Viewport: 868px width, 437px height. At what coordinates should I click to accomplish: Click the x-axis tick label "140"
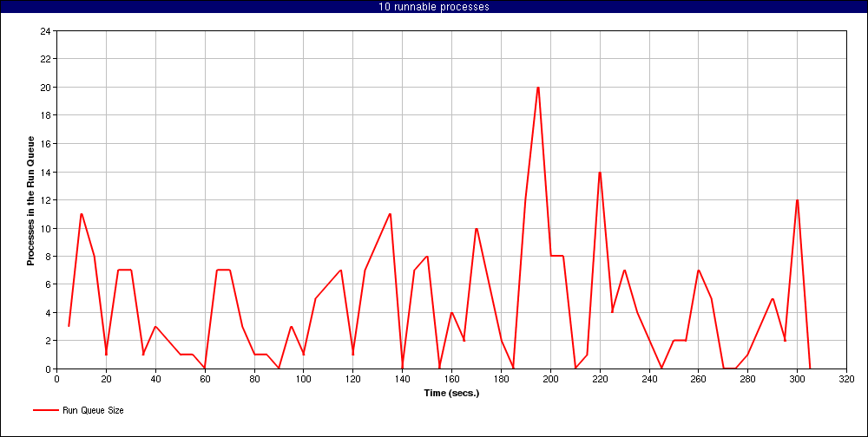pyautogui.click(x=403, y=379)
